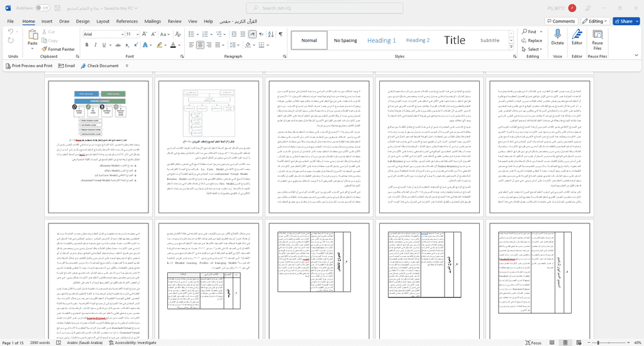Open Change Case dropdown
Screen dimensions: 644x346
pos(165,34)
